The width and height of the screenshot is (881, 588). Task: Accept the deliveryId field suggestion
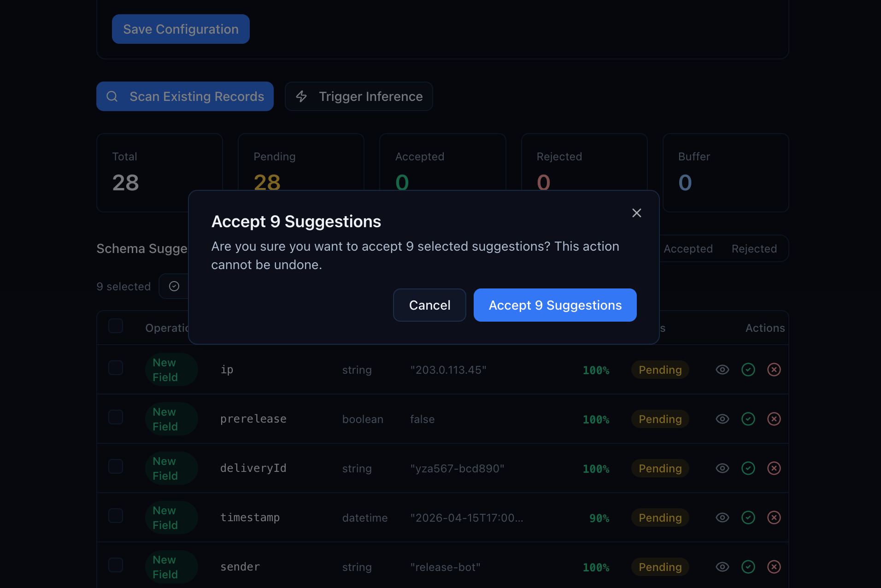pyautogui.click(x=748, y=468)
